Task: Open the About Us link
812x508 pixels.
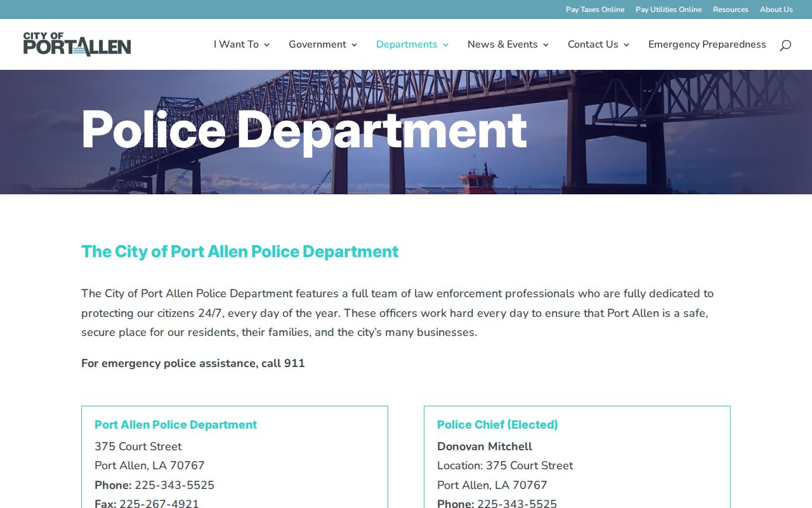Action: (776, 10)
